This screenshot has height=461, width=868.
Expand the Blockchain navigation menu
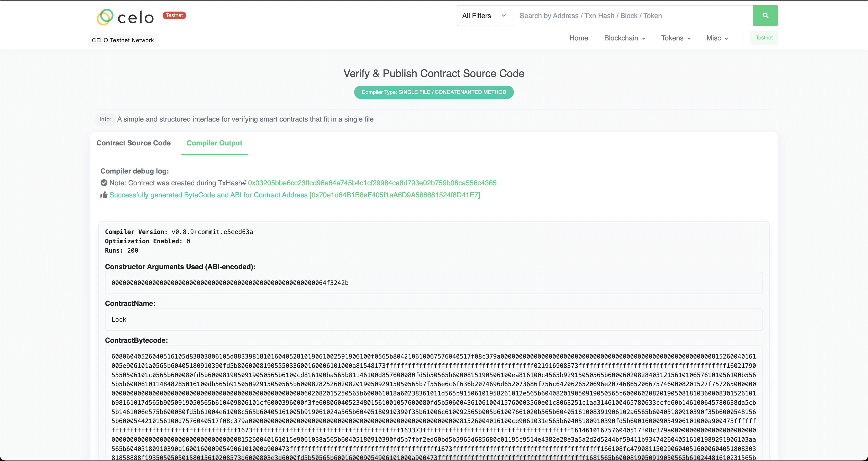tap(624, 38)
